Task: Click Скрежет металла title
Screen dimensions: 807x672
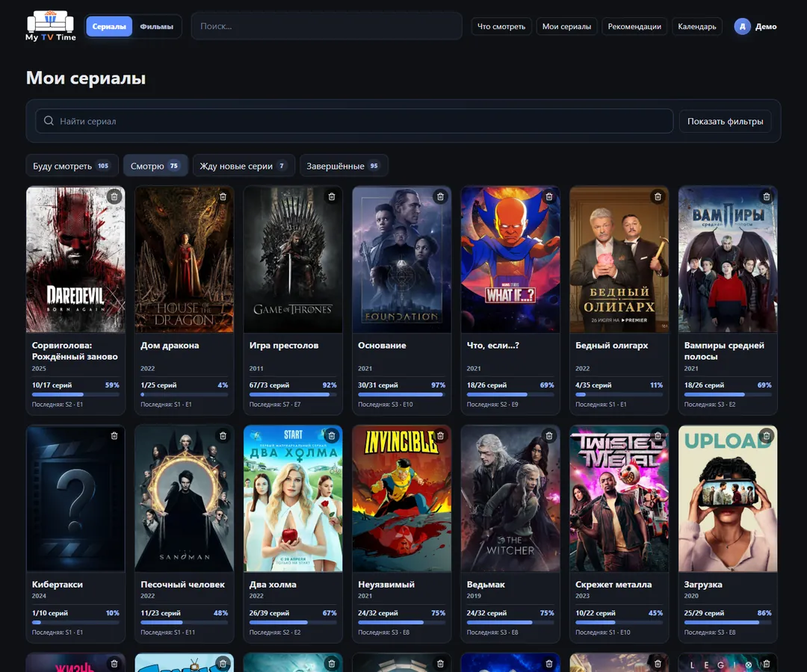Action: tap(613, 585)
